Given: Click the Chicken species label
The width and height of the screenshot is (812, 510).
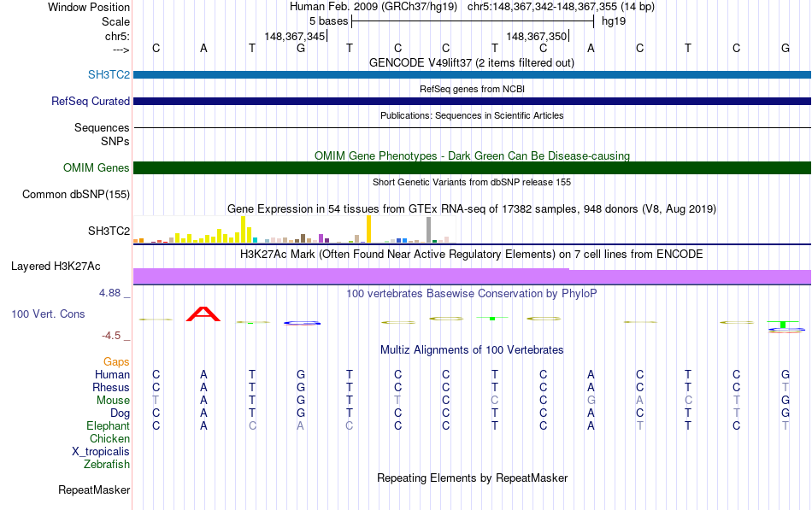Looking at the screenshot, I should click(109, 438).
